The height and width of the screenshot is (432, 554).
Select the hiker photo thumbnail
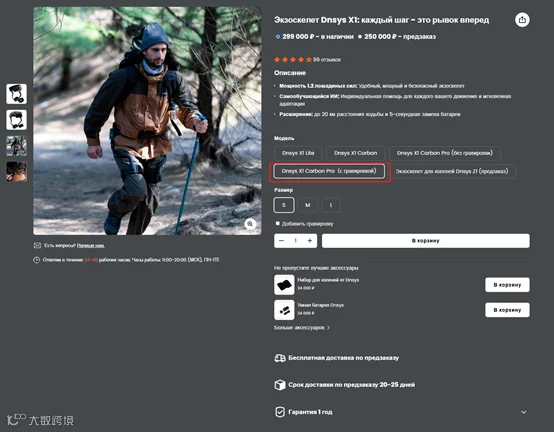pos(16,146)
